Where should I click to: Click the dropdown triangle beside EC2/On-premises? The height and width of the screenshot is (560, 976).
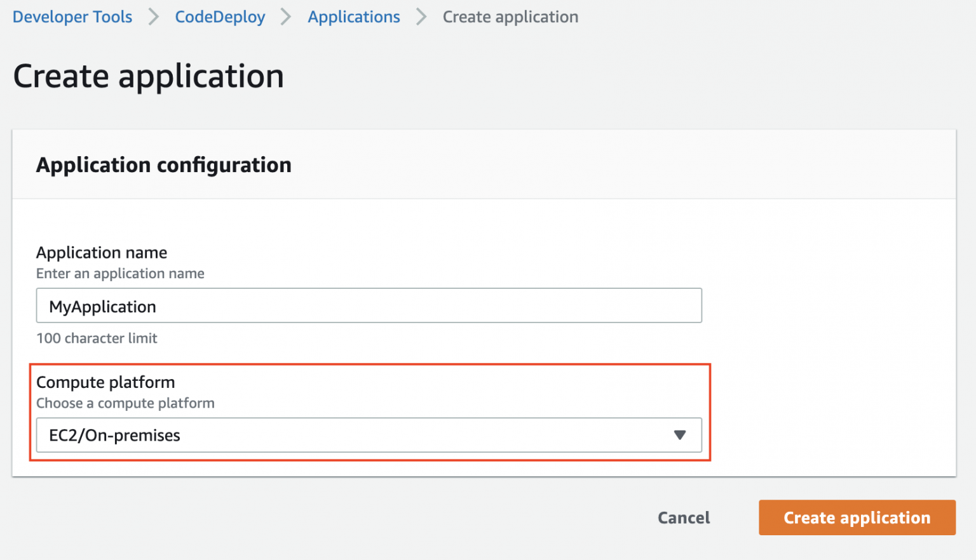(x=679, y=435)
